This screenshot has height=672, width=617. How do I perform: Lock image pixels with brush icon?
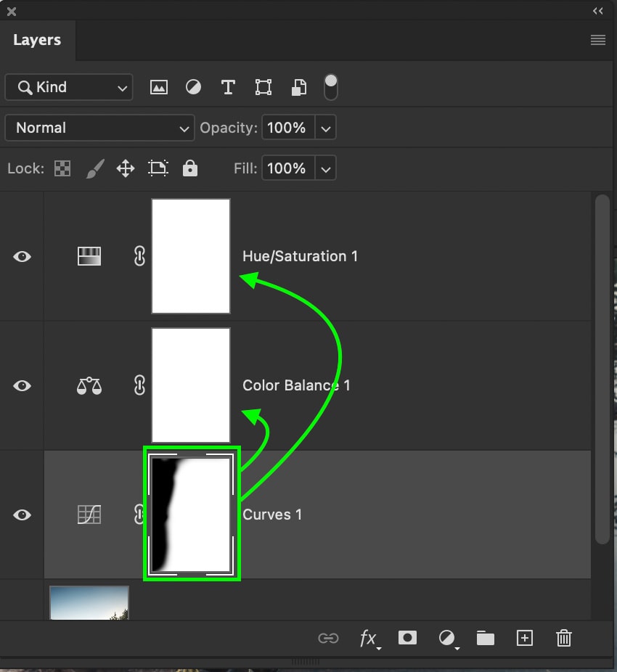(x=95, y=168)
